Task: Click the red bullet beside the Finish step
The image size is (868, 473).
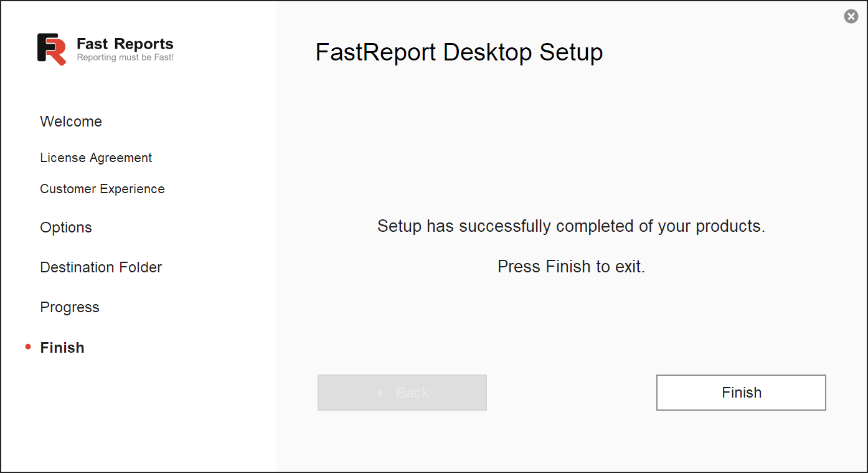Action: 28,347
